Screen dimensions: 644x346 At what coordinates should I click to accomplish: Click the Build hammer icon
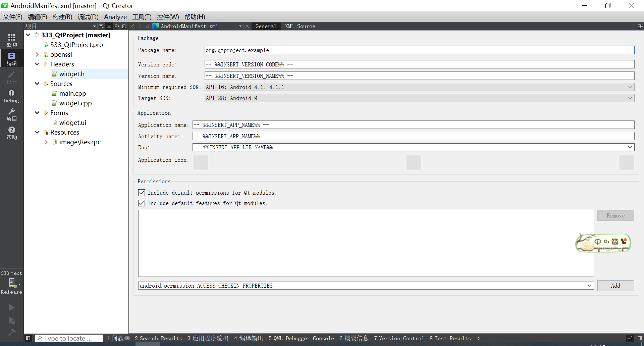pos(11,333)
